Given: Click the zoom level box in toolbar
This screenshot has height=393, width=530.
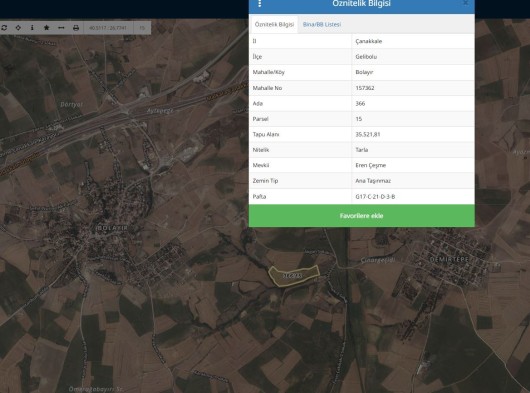Looking at the screenshot, I should click(x=142, y=28).
